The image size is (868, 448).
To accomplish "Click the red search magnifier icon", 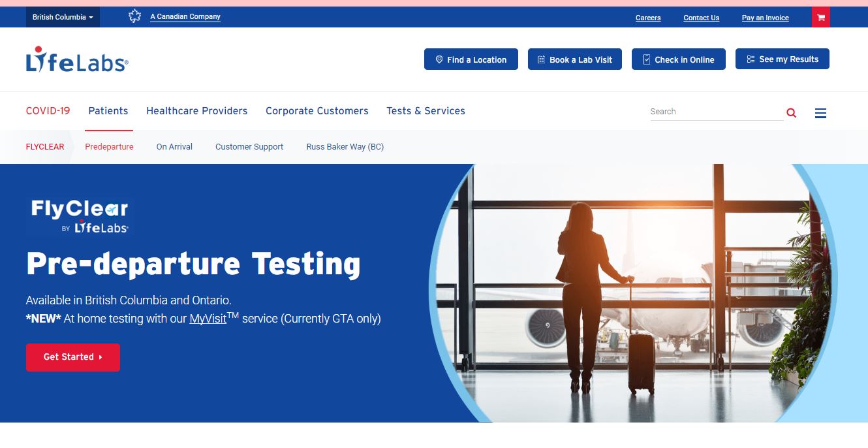I will point(791,112).
